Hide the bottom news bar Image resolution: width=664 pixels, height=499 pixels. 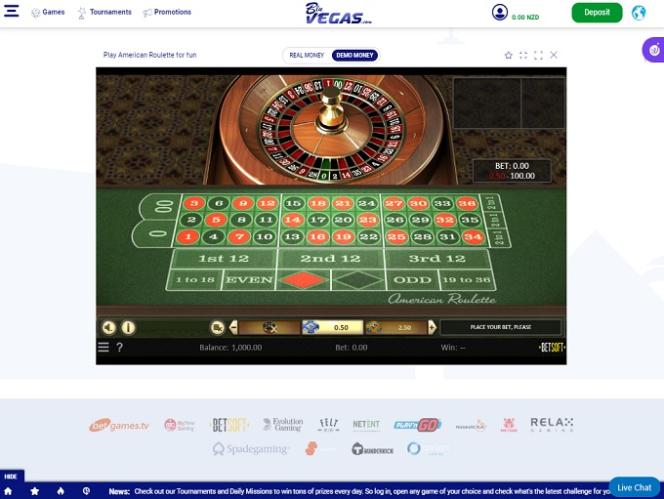click(11, 476)
